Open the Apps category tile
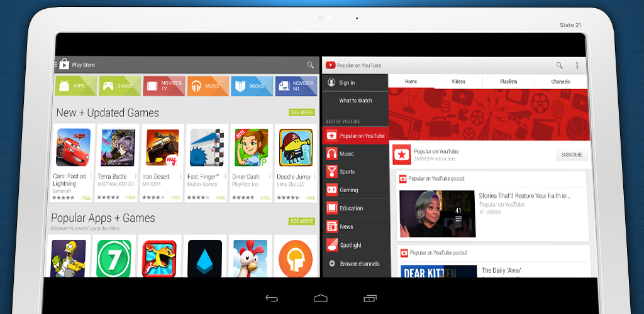The image size is (644, 314). (x=76, y=86)
